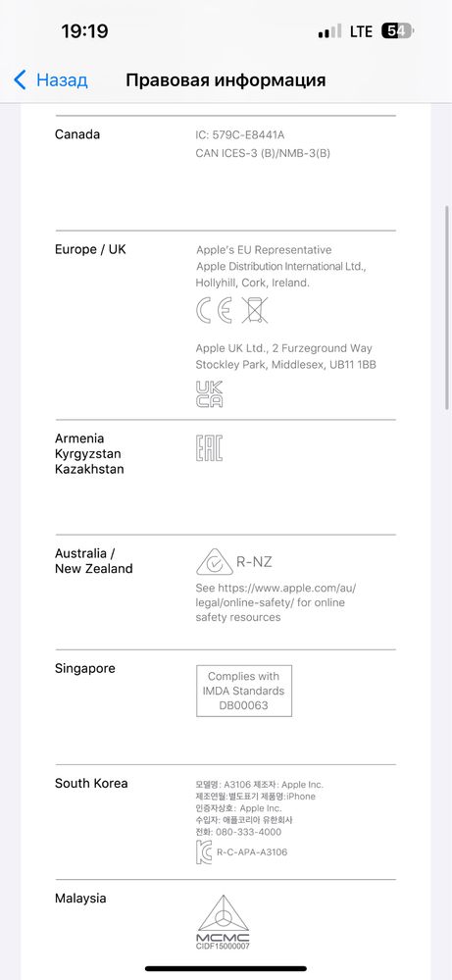
Task: Tap the cellular signal strength bars
Action: pyautogui.click(x=329, y=31)
